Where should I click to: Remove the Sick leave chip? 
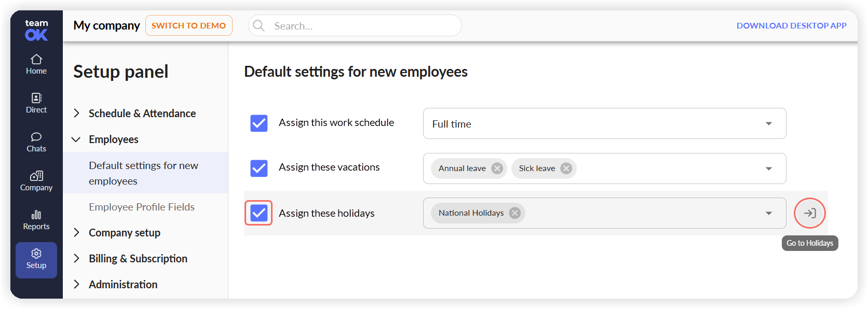click(566, 168)
